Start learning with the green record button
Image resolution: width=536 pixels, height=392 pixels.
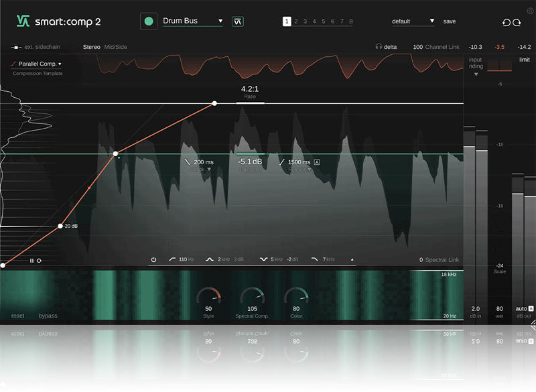pos(149,21)
